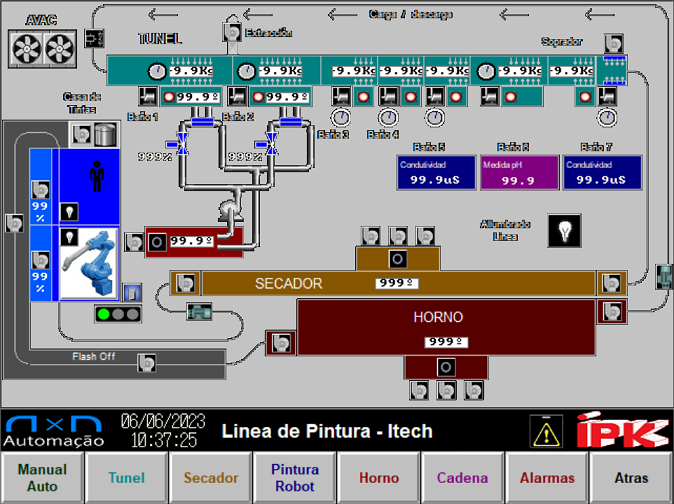Screen dimensions: 674x504
Task: Toggle the upper paint booth light bulb
Action: point(70,212)
